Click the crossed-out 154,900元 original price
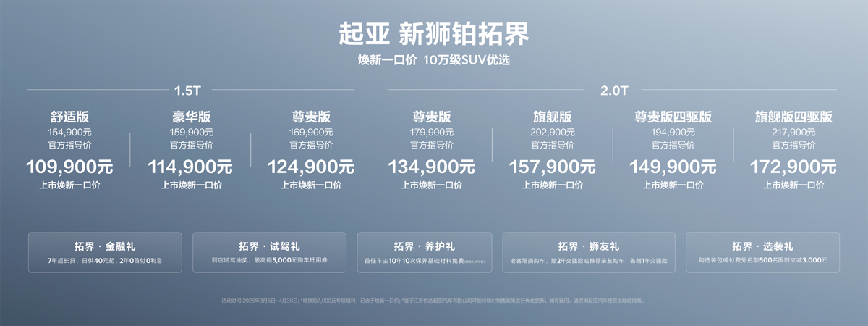The height and width of the screenshot is (326, 868). point(69,133)
